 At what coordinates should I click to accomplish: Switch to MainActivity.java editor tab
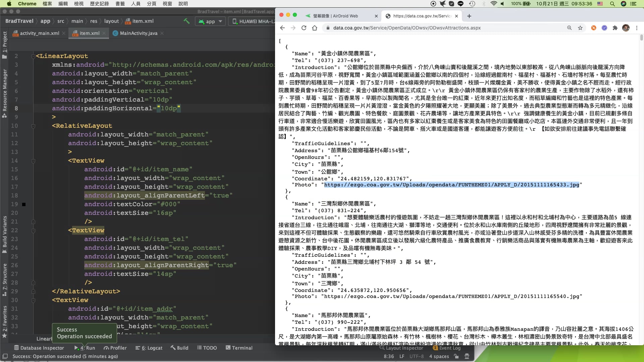138,33
